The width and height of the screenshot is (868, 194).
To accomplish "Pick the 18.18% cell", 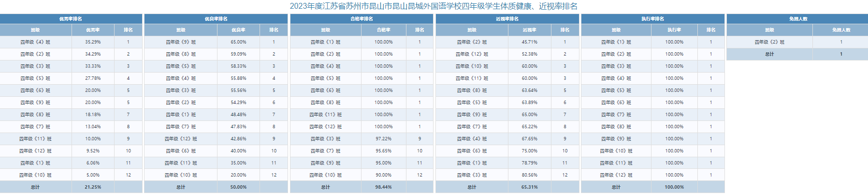I will coord(93,115).
